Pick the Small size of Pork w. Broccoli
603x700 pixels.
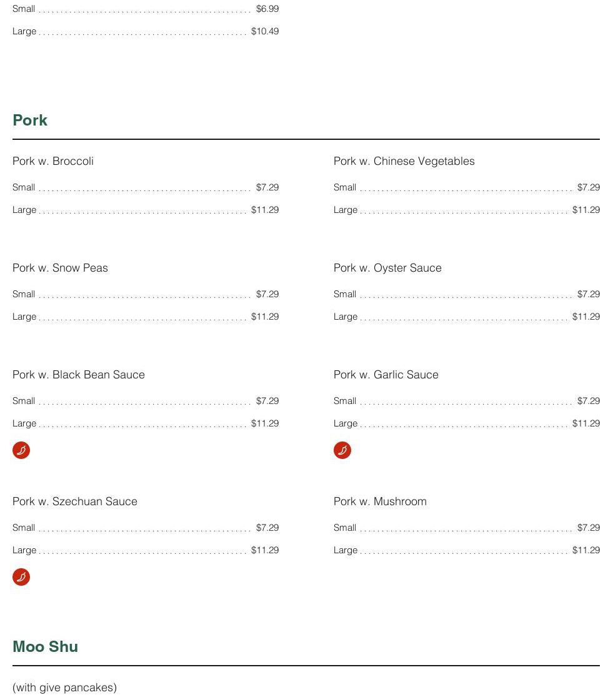(24, 187)
